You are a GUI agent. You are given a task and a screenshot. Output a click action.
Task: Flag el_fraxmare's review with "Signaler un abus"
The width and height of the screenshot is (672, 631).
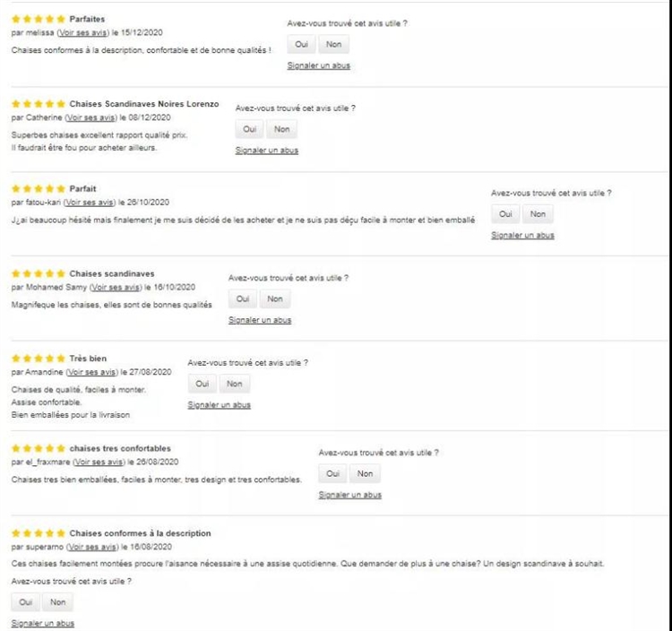(349, 495)
